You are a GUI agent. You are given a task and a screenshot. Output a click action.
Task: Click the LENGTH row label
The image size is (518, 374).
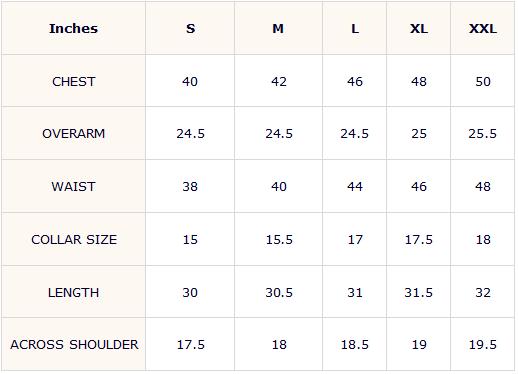coord(74,292)
